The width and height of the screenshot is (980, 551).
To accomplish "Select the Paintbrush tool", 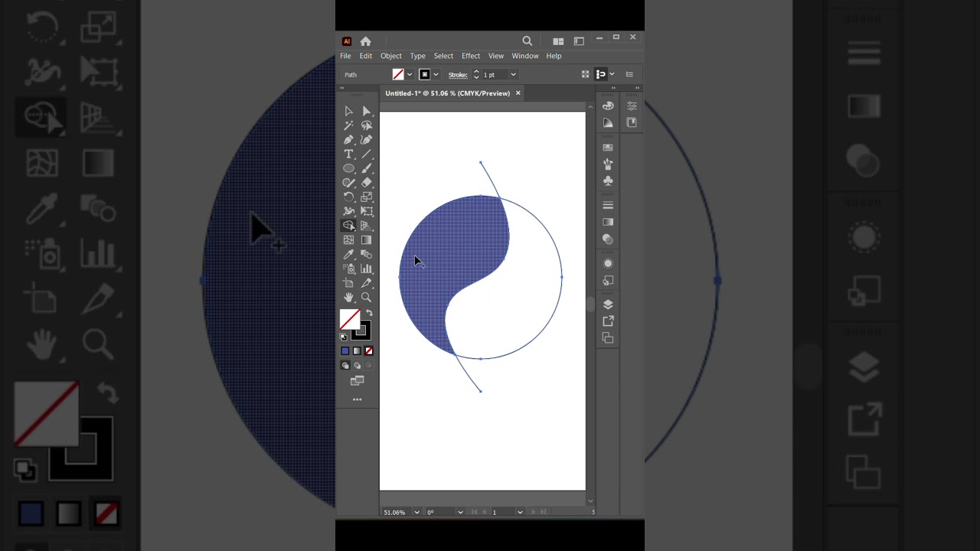I will pos(367,168).
